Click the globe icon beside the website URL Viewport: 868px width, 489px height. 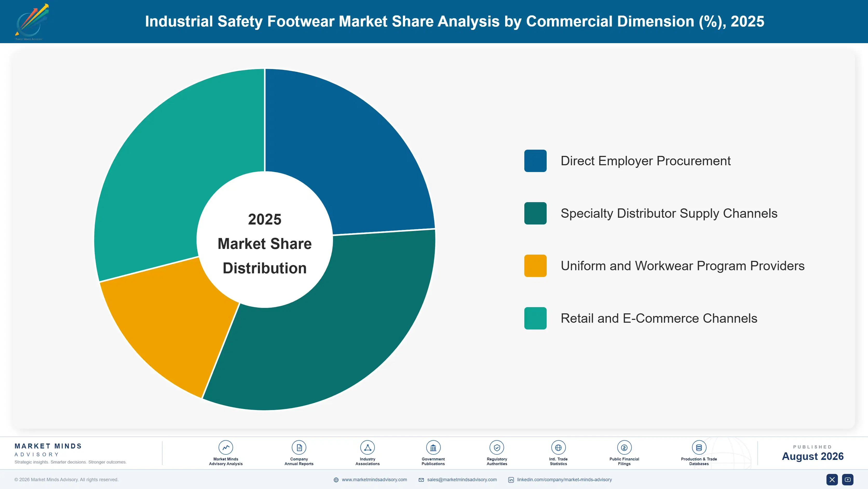pos(336,480)
